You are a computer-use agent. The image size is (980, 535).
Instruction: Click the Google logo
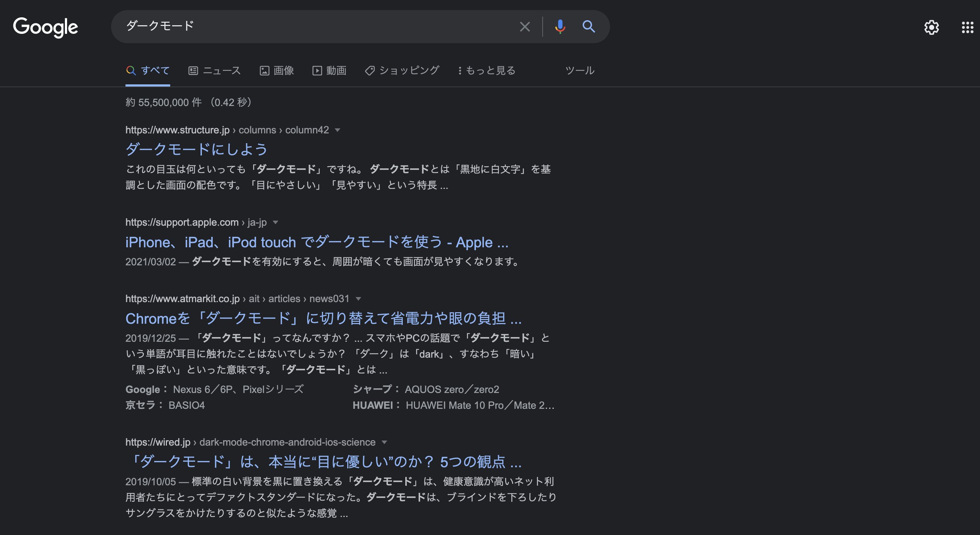[x=45, y=27]
